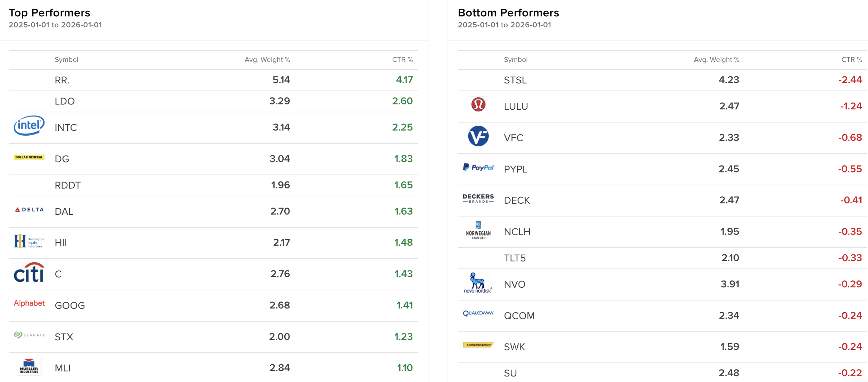
Task: Sort Top Performers by Avg. Weight % header
Action: point(267,60)
